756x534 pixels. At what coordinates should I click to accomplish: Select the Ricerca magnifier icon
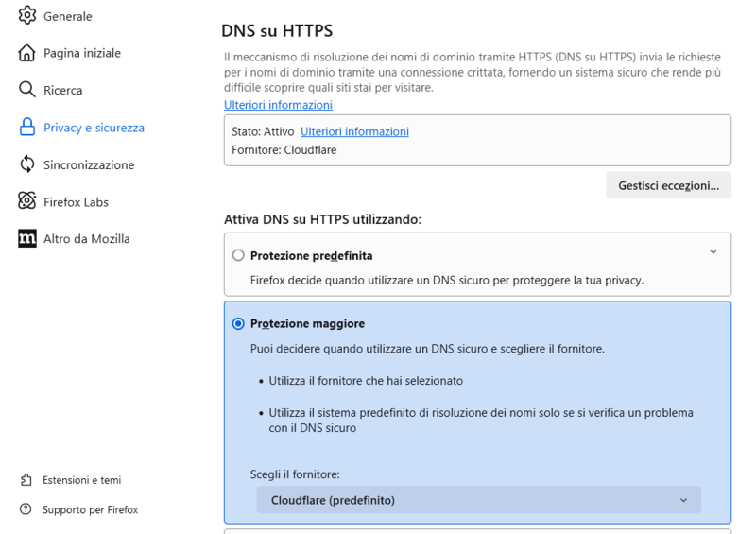click(x=27, y=90)
